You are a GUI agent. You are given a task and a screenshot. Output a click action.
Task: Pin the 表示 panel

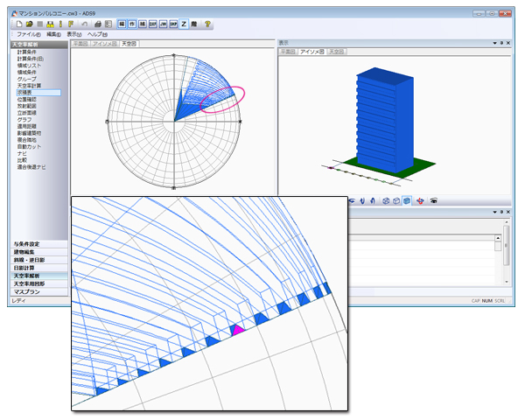[501, 43]
